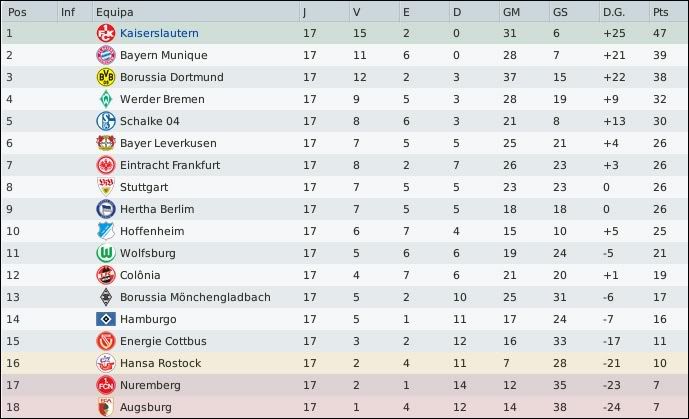Click the Hoffenheim club crest icon
Screen dimensions: 689x419
[x=105, y=231]
